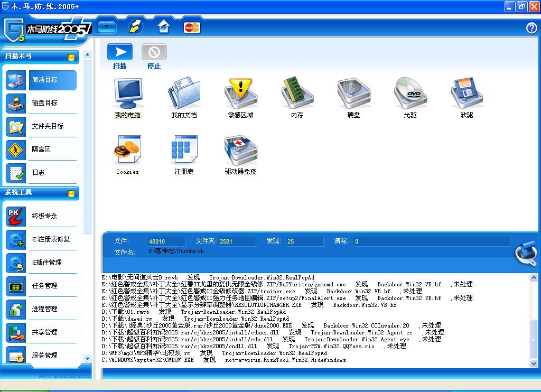The image size is (541, 392).
Task: Choose the 敏感区域 warning drive icon
Action: (x=241, y=94)
